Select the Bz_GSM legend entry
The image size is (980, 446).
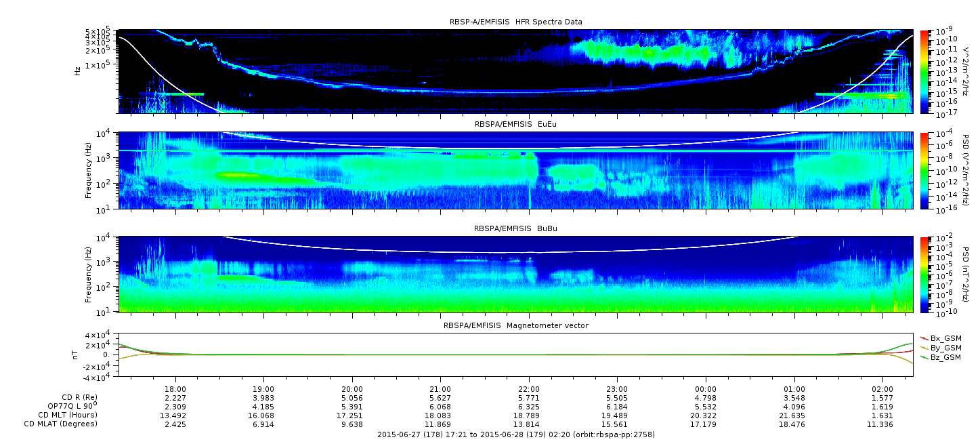[940, 357]
